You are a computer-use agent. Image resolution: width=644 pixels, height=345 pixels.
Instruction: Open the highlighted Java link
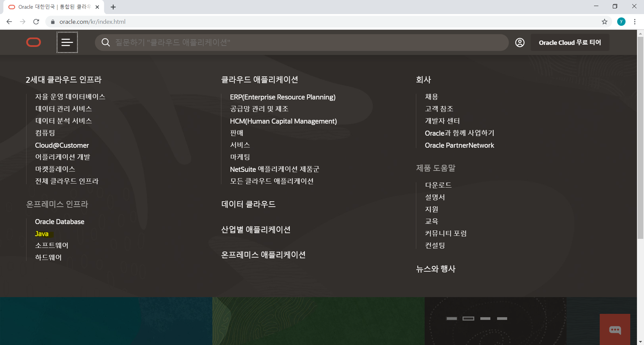(x=42, y=234)
